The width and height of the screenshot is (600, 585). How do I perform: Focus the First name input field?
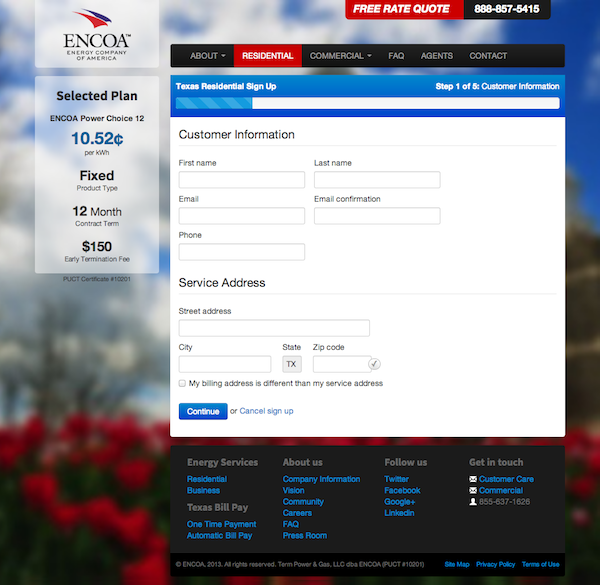(241, 180)
